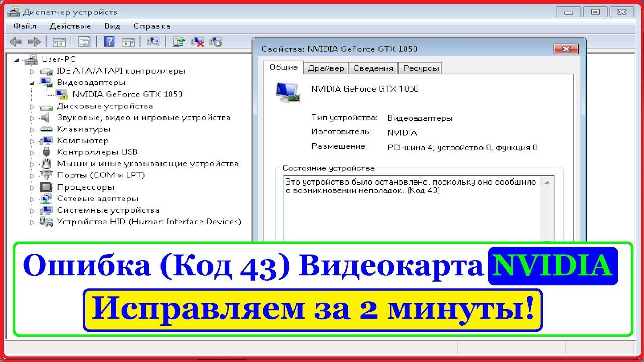The width and height of the screenshot is (644, 362).
Task: Click the Forward arrow toolbar icon
Action: pos(34,42)
